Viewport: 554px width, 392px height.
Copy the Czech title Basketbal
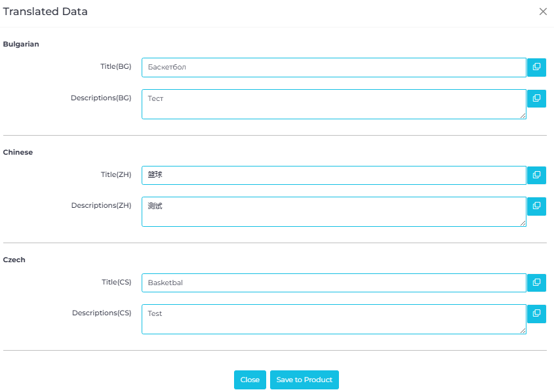536,283
